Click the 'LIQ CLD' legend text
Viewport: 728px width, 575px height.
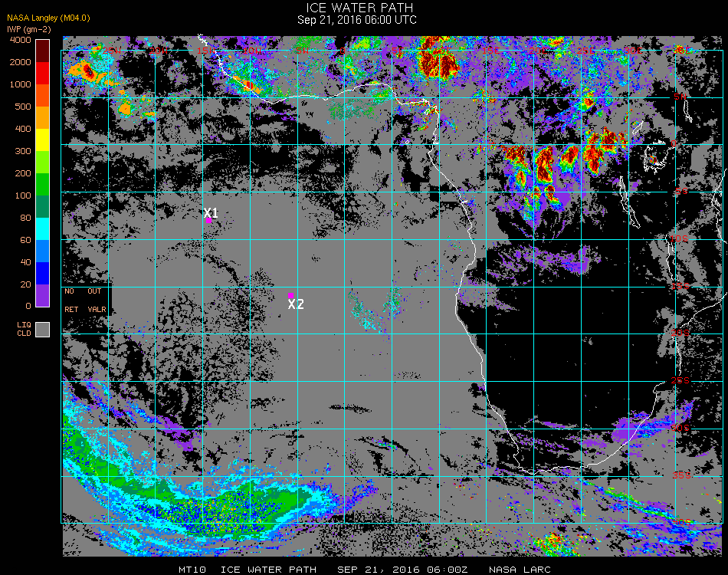pos(25,330)
